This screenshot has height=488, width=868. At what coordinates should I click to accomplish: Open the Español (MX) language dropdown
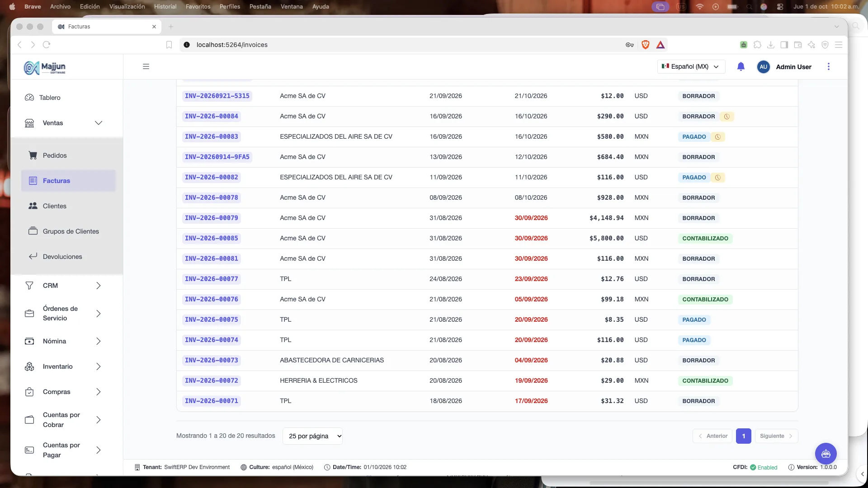(x=691, y=66)
